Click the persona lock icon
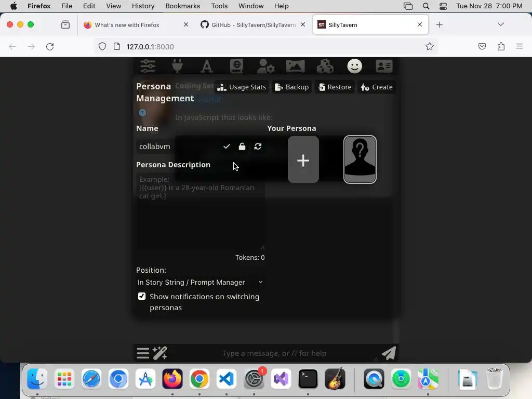This screenshot has width=532, height=399. click(242, 146)
